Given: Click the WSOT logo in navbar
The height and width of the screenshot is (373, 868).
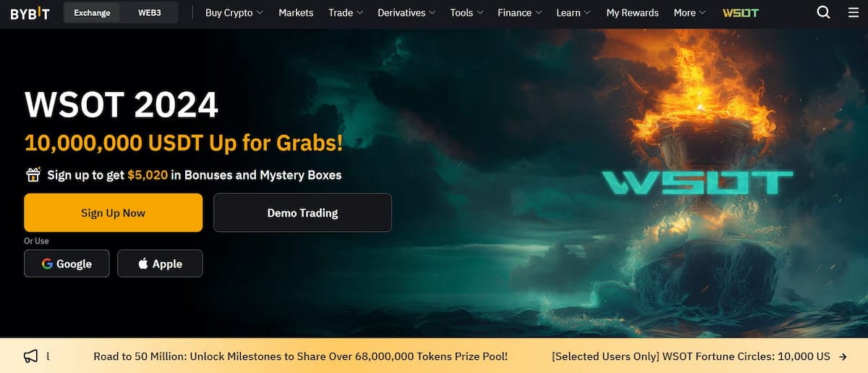Looking at the screenshot, I should pyautogui.click(x=741, y=13).
